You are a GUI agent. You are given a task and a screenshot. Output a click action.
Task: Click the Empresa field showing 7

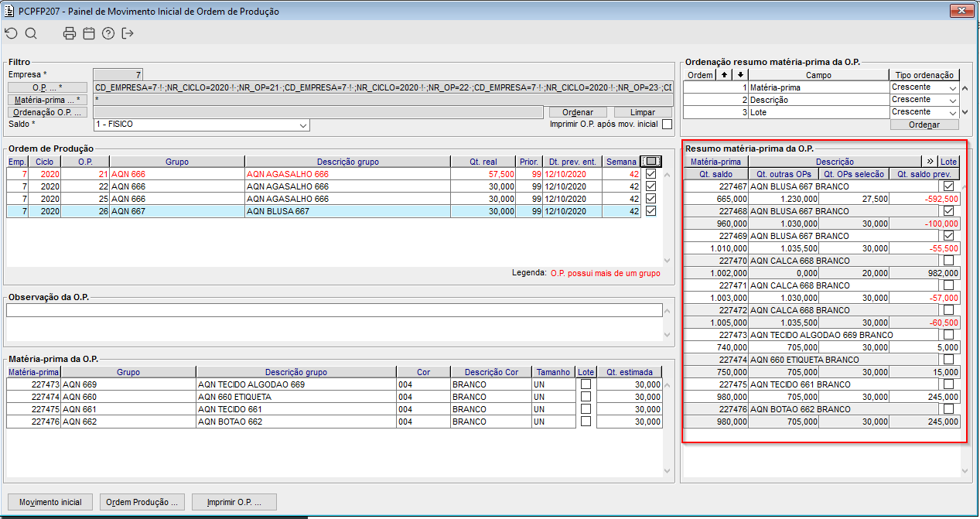[118, 75]
